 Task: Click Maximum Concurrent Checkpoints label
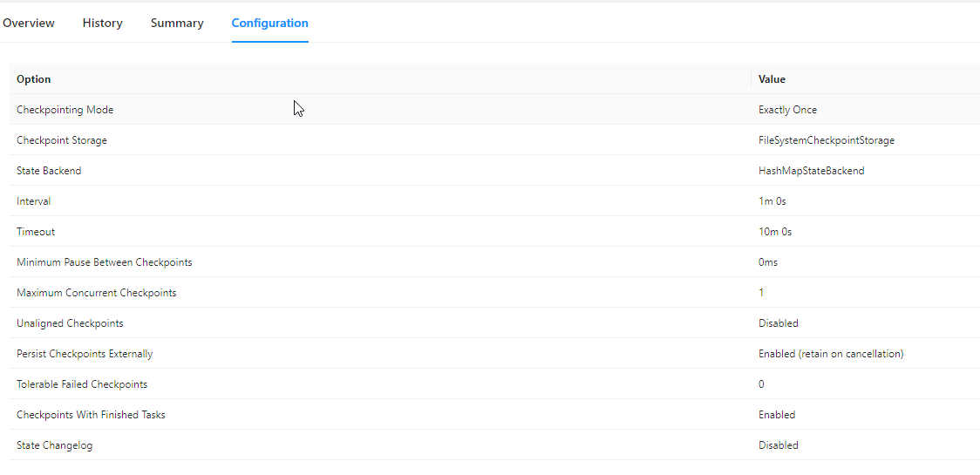coord(96,293)
